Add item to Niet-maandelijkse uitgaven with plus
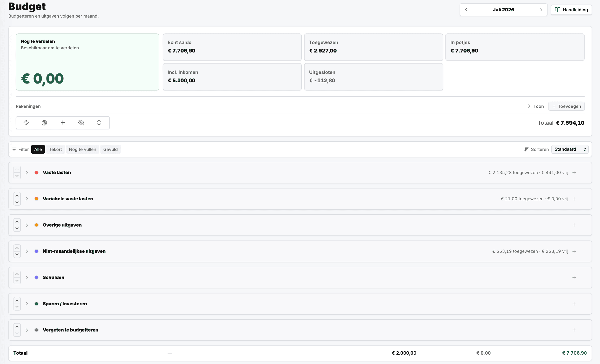This screenshot has height=364, width=600. tap(574, 251)
